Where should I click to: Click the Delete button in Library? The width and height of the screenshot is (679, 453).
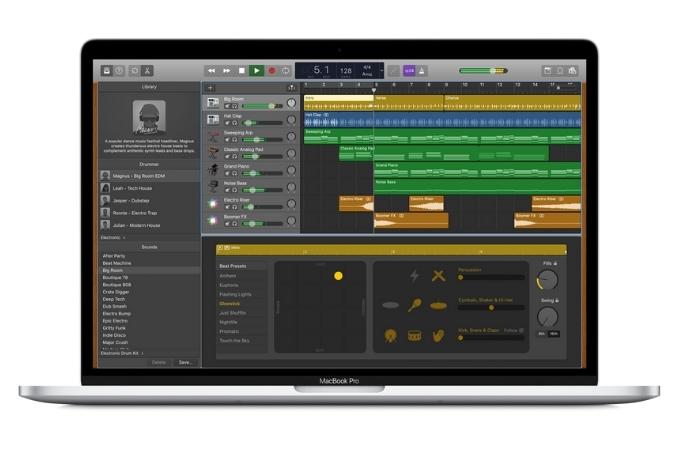pyautogui.click(x=159, y=362)
